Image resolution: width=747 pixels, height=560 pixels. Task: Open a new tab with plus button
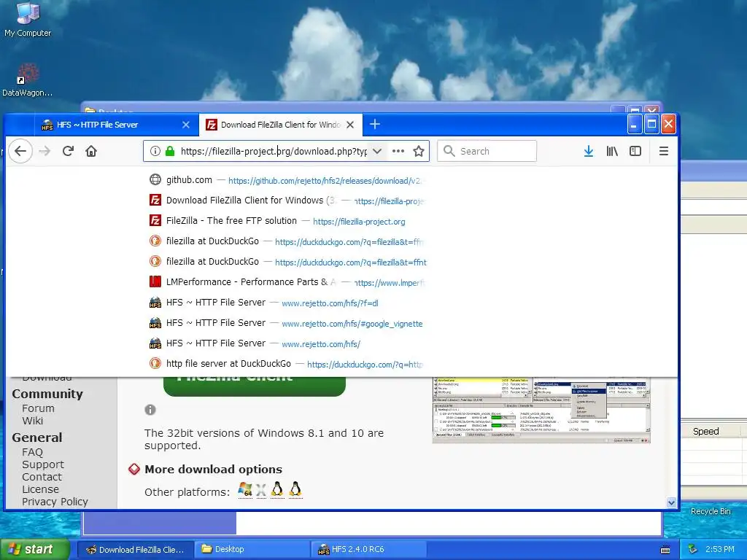[x=375, y=124]
